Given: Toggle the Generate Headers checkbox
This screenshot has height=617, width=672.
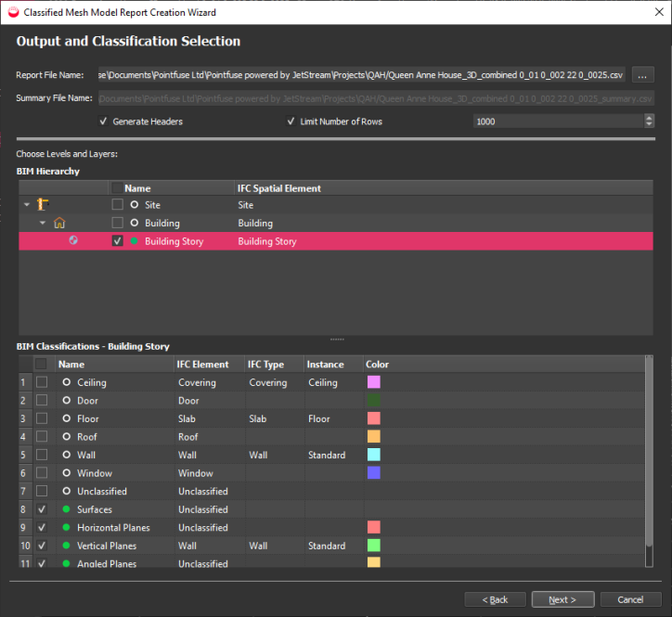Looking at the screenshot, I should [103, 122].
